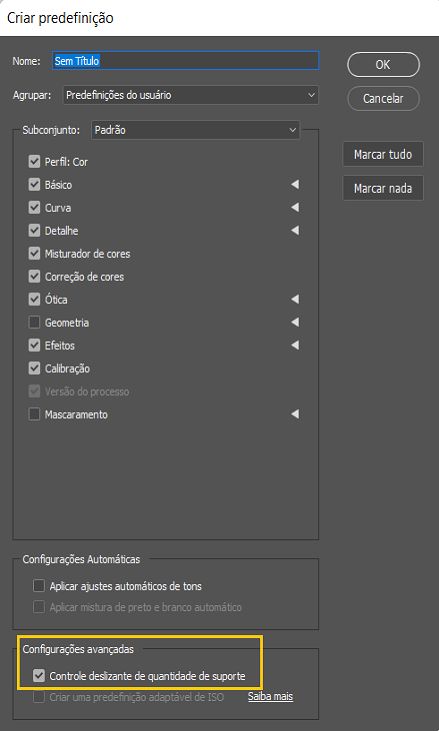Enable the Geometria checkbox
439x731 pixels.
point(34,322)
